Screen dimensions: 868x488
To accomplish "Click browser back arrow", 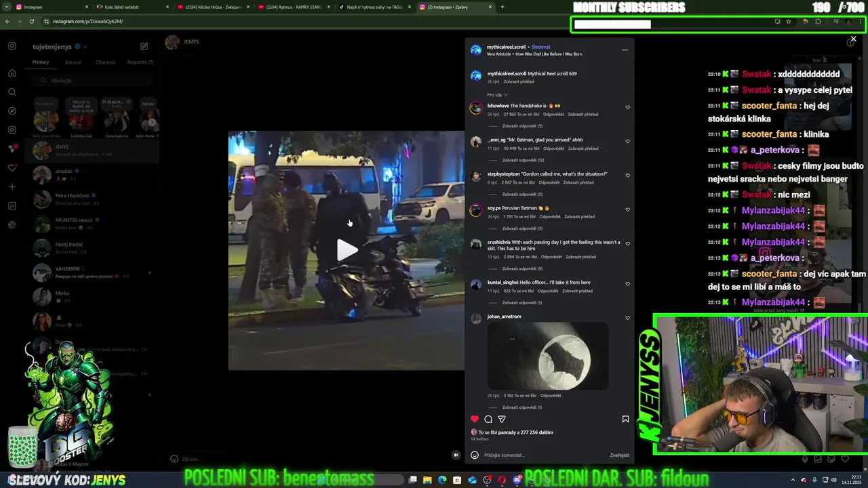I will click(7, 21).
